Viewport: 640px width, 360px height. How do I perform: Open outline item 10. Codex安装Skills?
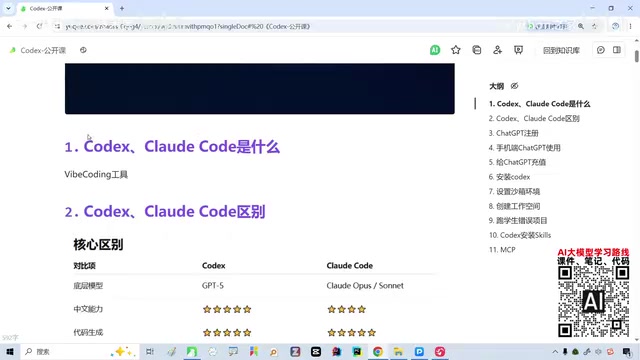click(x=520, y=235)
